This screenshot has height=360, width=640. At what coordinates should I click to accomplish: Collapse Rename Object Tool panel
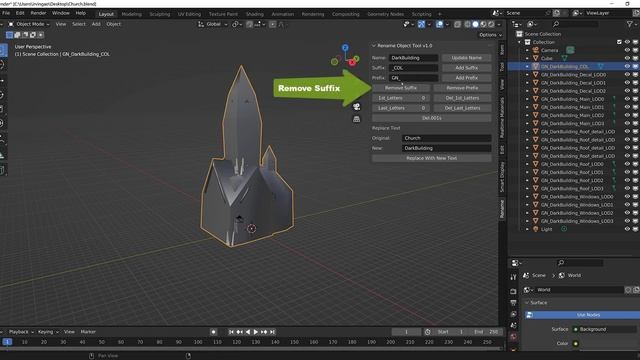[x=373, y=46]
